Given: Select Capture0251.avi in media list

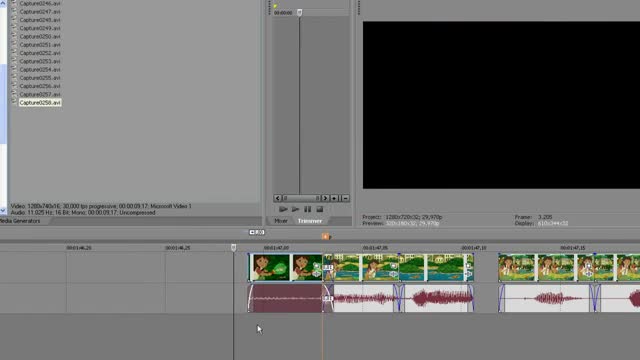Looking at the screenshot, I should 40,44.
